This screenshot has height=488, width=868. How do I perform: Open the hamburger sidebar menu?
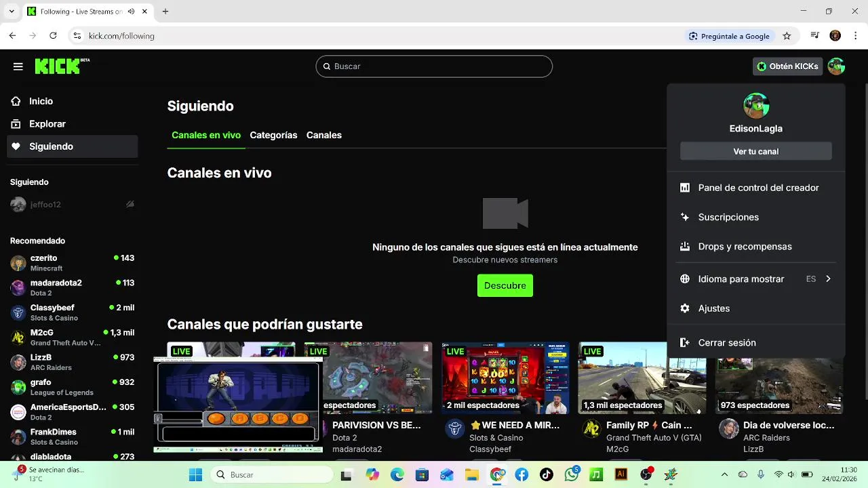18,66
